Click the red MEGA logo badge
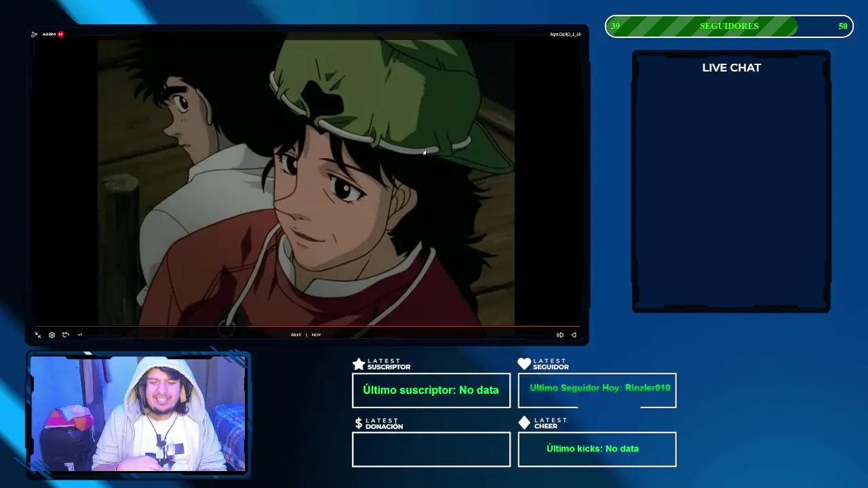The height and width of the screenshot is (488, 868). [60, 35]
